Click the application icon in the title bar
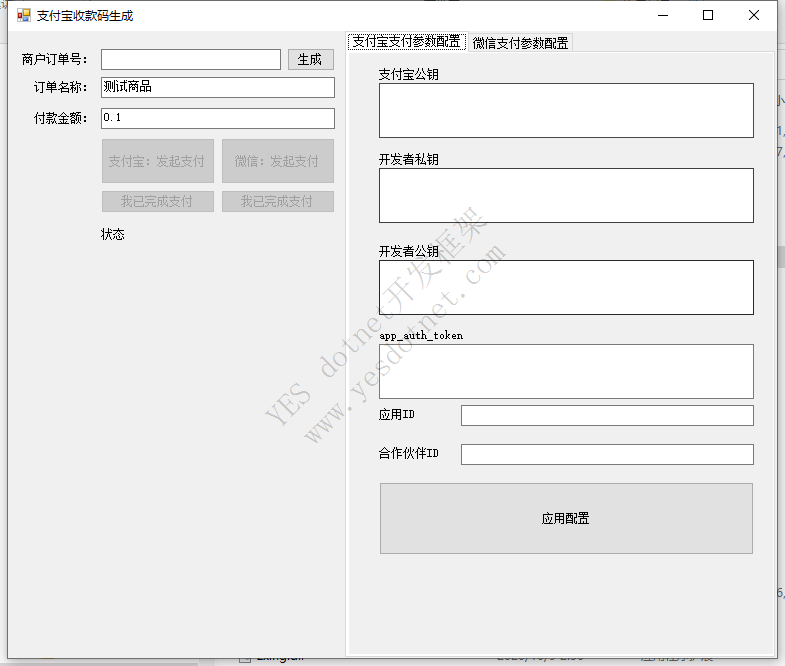The height and width of the screenshot is (666, 785). point(24,16)
